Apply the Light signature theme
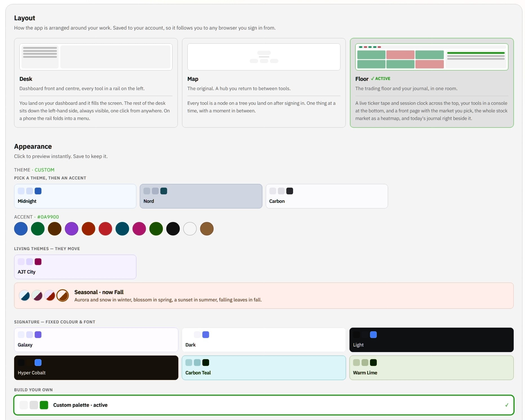The height and width of the screenshot is (420, 525). point(431,340)
